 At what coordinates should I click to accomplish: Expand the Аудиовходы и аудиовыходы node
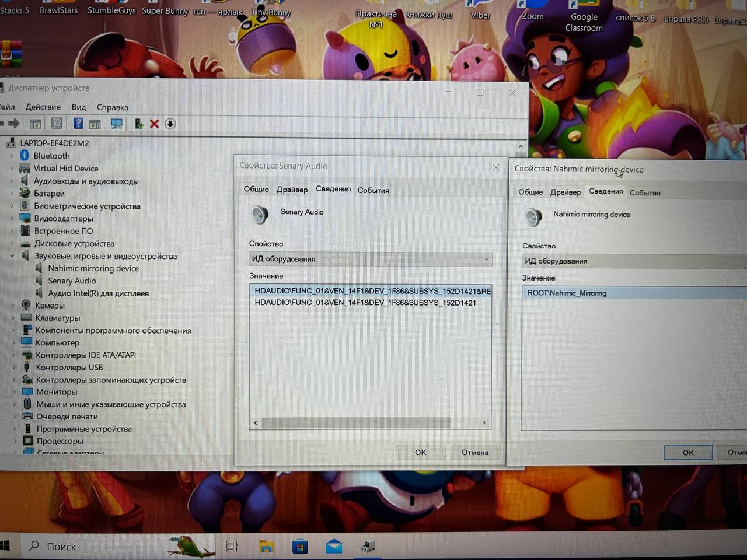click(11, 181)
